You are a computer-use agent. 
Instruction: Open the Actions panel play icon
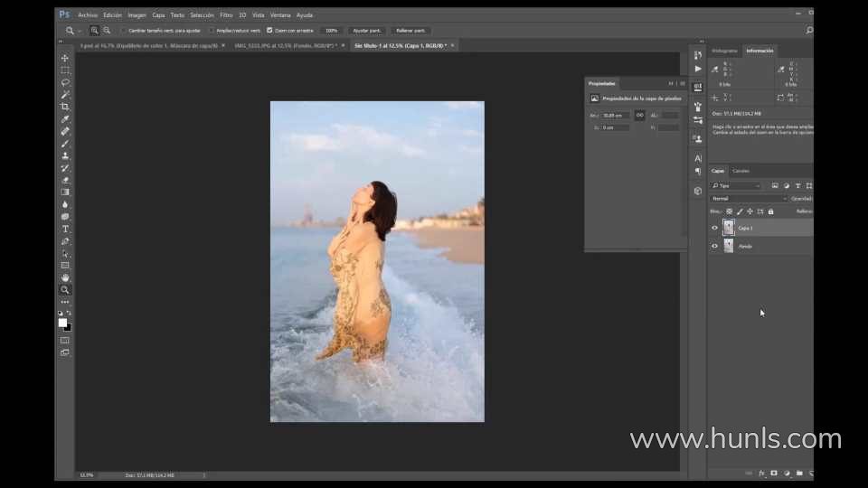point(698,69)
